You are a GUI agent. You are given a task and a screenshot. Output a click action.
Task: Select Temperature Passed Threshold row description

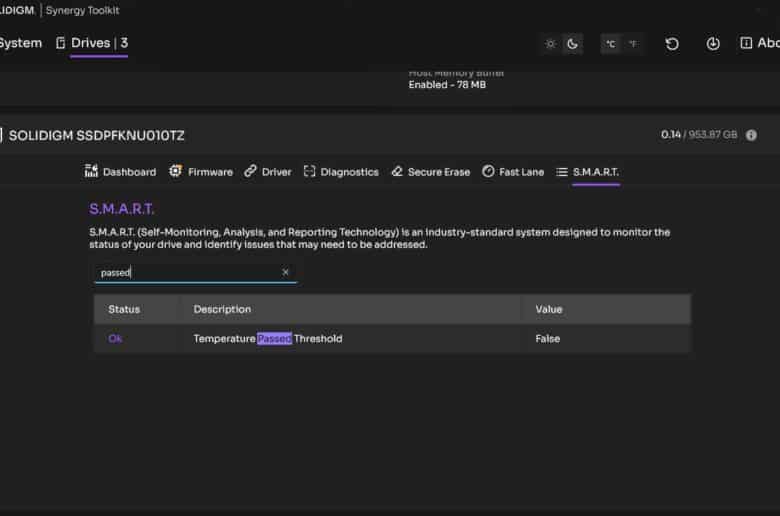(x=268, y=339)
